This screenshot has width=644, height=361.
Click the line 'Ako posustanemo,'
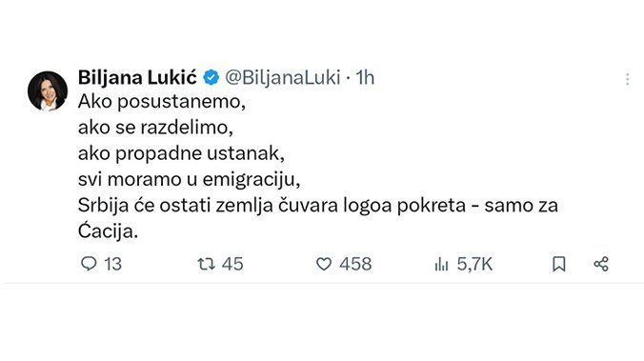point(162,101)
